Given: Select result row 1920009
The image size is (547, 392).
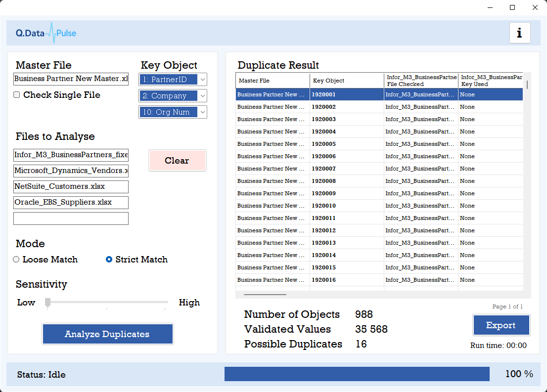Looking at the screenshot, I should point(379,194).
